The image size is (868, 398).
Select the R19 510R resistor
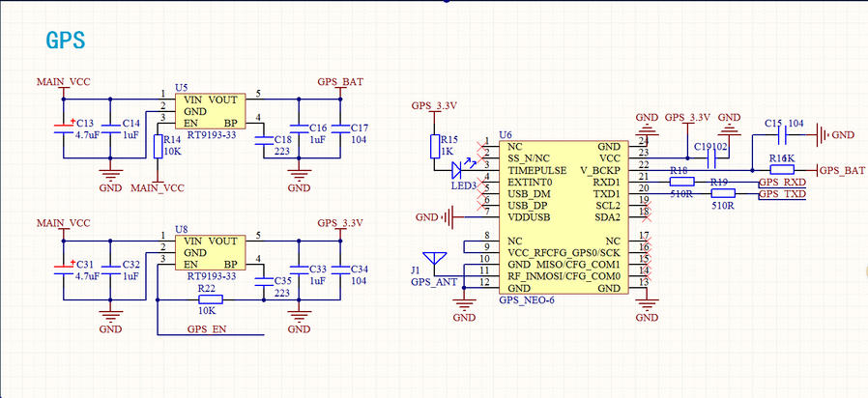pyautogui.click(x=722, y=194)
